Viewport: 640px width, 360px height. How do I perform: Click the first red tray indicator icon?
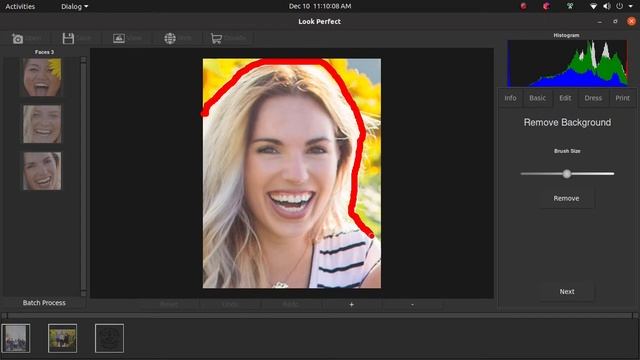[523, 6]
